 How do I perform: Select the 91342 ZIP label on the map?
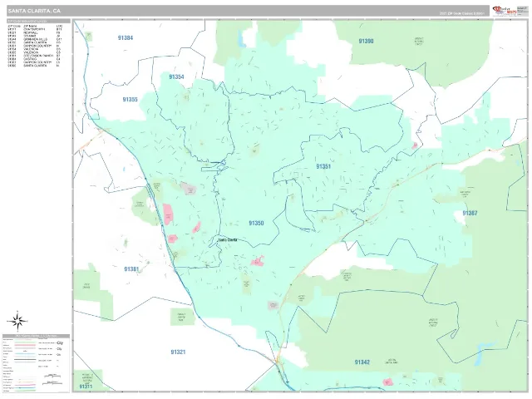point(362,362)
